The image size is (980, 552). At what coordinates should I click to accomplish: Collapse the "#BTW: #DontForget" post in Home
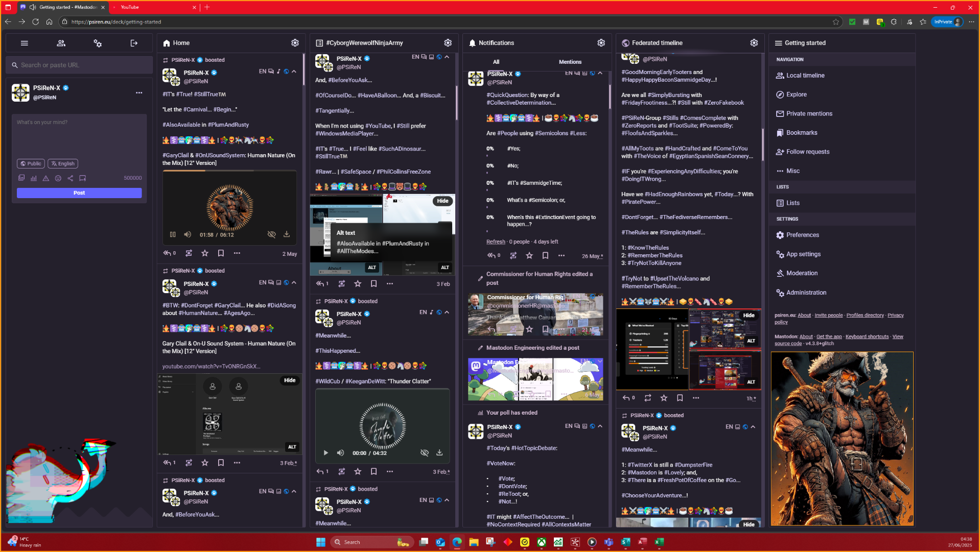(294, 282)
